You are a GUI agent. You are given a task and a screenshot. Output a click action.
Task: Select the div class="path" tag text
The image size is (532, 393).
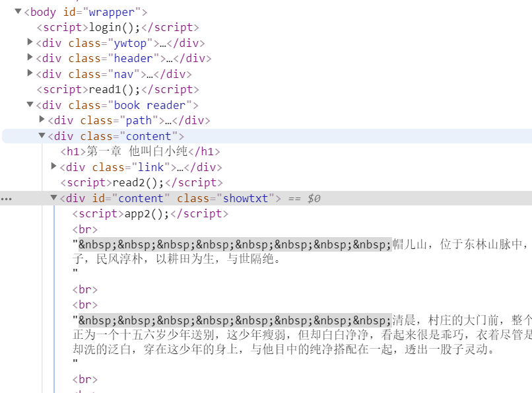pos(129,120)
